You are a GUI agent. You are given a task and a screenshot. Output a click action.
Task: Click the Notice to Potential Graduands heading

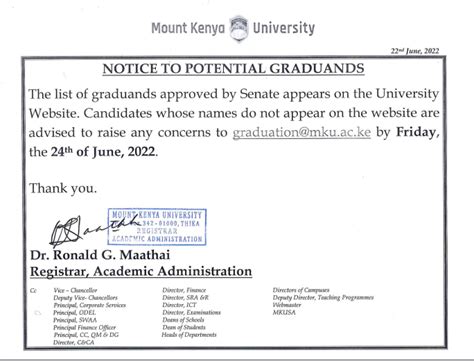tap(233, 69)
